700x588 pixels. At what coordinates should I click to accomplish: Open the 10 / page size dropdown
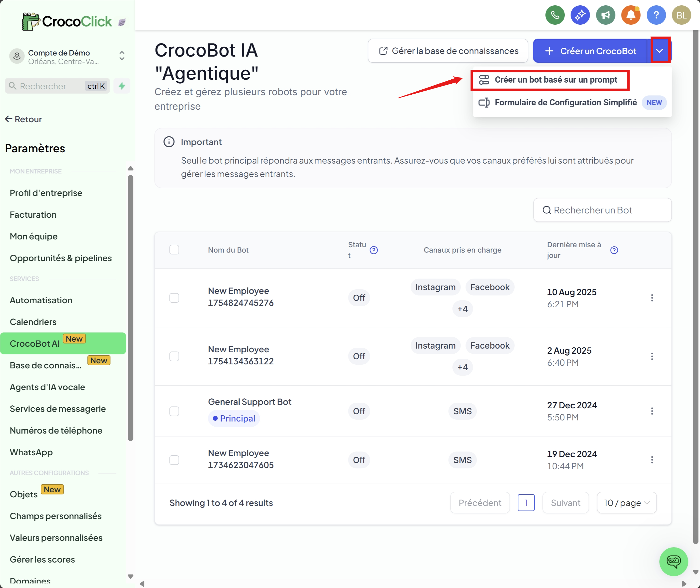[x=627, y=503]
